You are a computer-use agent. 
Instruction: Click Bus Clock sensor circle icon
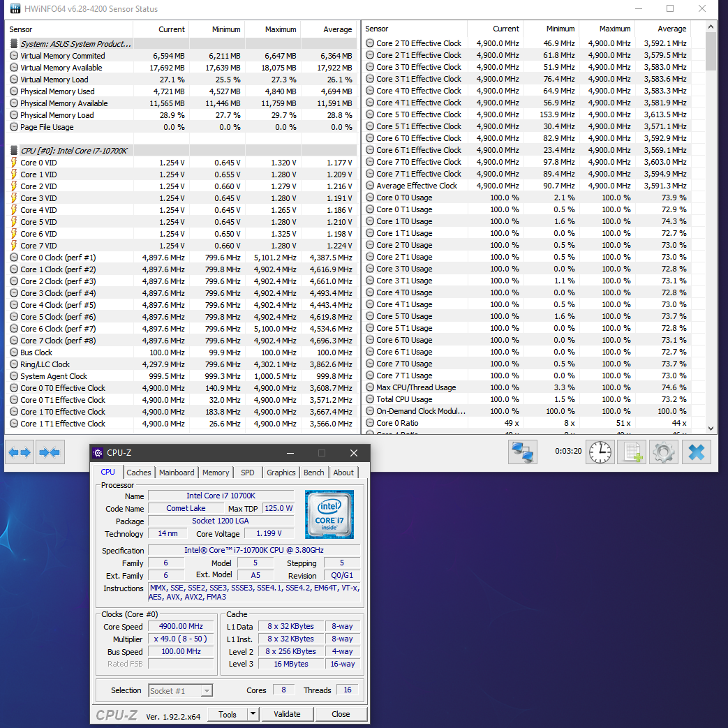(14, 352)
